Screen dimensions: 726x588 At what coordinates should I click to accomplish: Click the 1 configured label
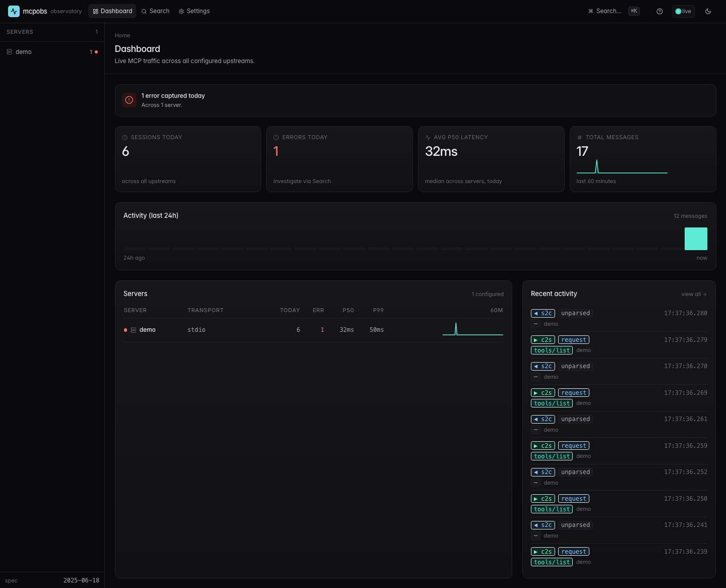point(488,294)
